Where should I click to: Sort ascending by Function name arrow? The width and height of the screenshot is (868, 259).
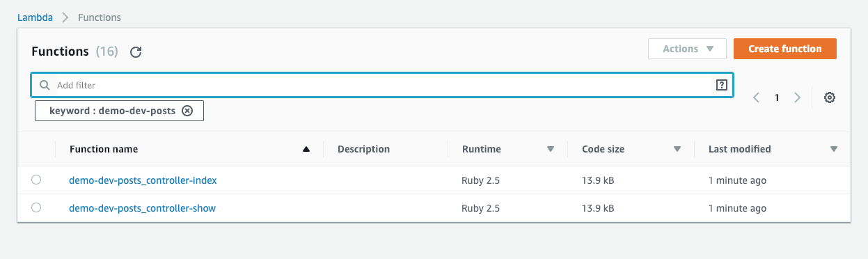[x=306, y=149]
